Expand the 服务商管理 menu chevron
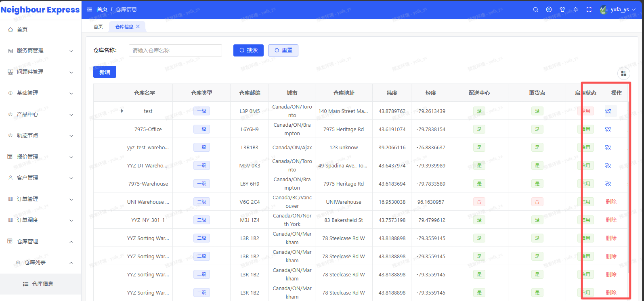This screenshot has height=301, width=644. click(x=71, y=51)
